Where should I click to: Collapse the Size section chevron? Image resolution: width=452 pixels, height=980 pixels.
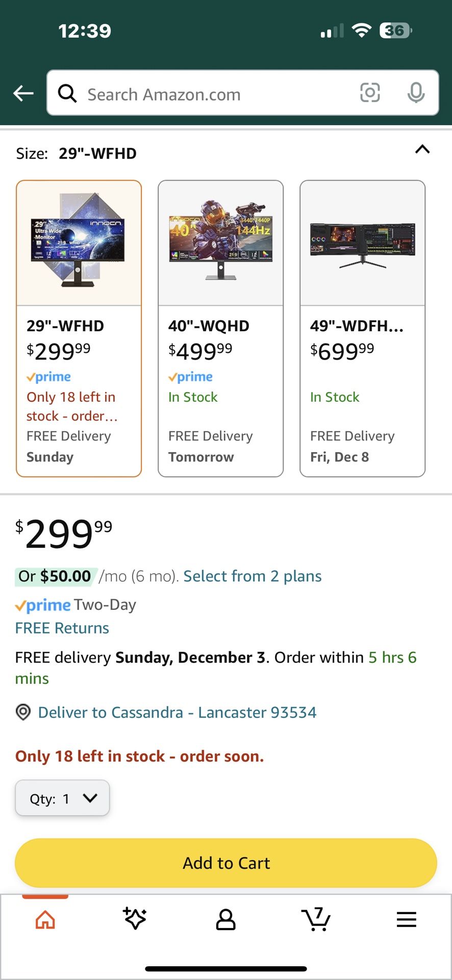click(422, 150)
